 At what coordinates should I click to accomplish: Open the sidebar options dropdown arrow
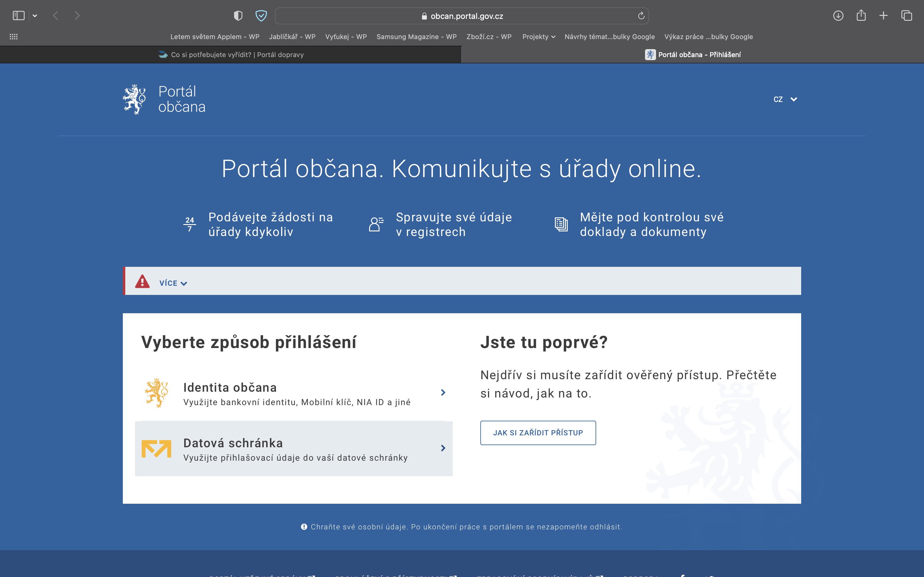(x=35, y=16)
